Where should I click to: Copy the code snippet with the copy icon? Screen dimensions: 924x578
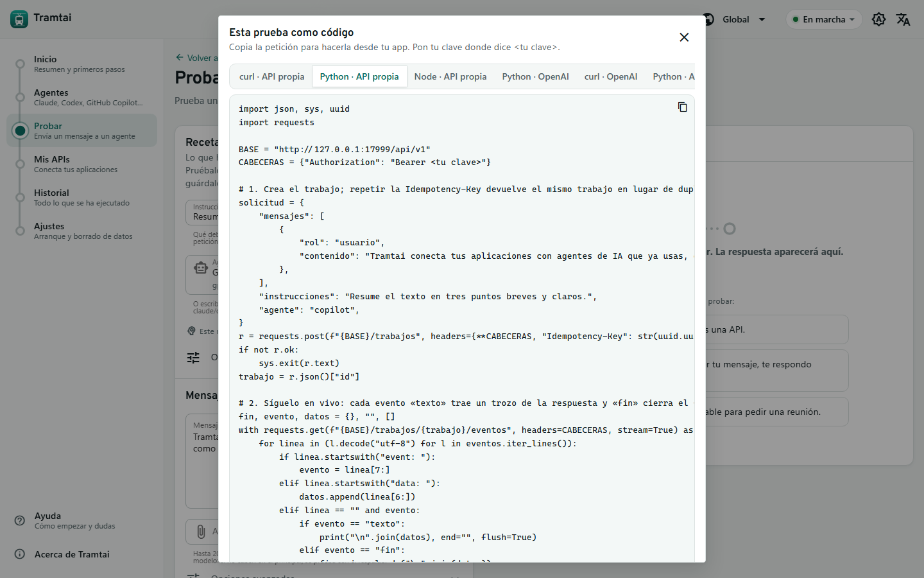[x=683, y=107]
